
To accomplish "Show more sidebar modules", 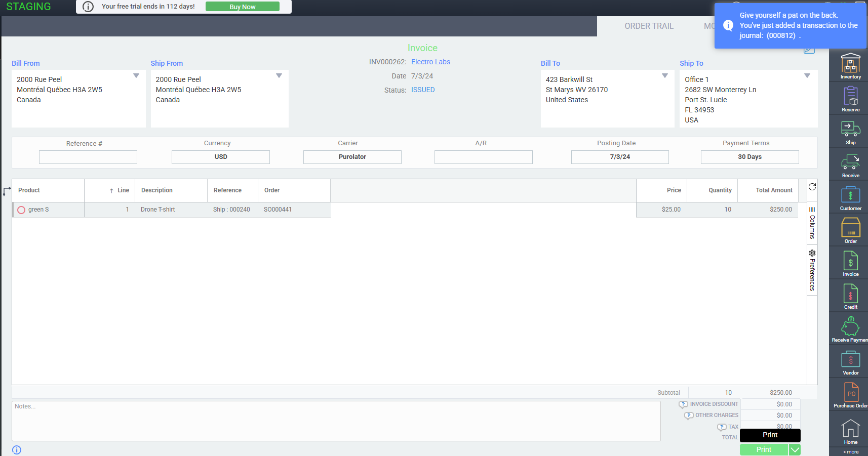I will (x=851, y=452).
